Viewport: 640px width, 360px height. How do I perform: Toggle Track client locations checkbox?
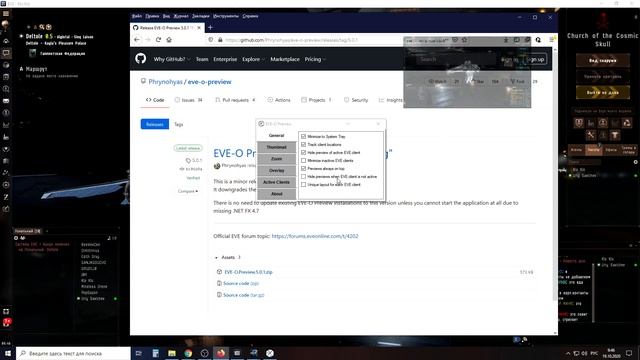pos(303,144)
